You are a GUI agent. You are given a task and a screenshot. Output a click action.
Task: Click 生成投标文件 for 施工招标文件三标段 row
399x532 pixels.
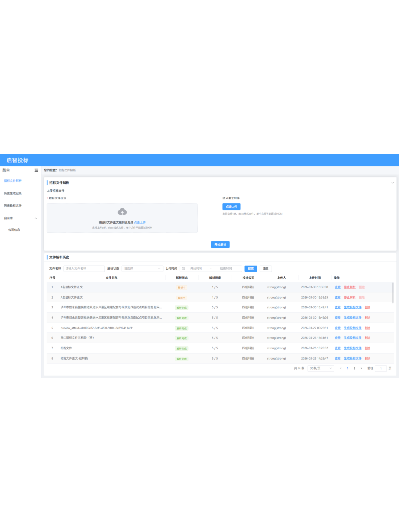(x=352, y=338)
